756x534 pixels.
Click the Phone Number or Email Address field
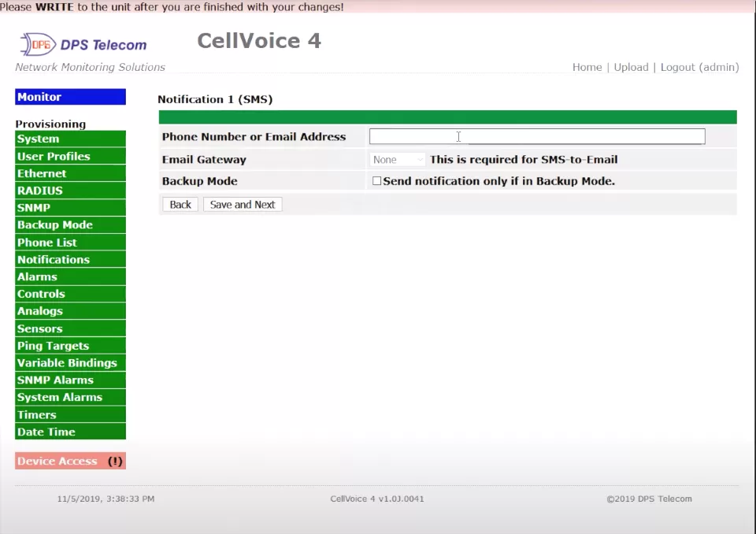click(536, 136)
